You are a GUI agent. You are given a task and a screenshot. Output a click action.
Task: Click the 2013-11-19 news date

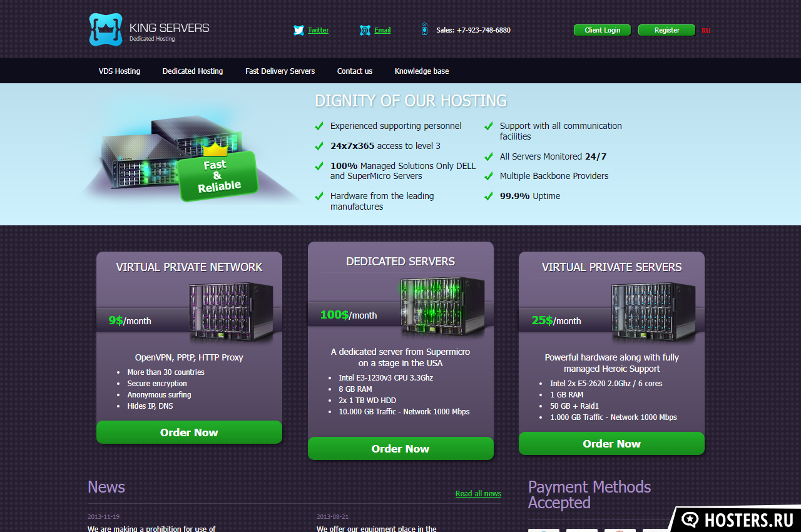tap(103, 517)
